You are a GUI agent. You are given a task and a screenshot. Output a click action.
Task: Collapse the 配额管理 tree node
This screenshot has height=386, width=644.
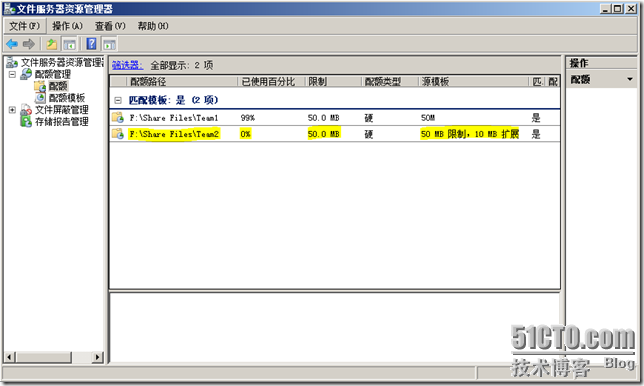tap(12, 74)
